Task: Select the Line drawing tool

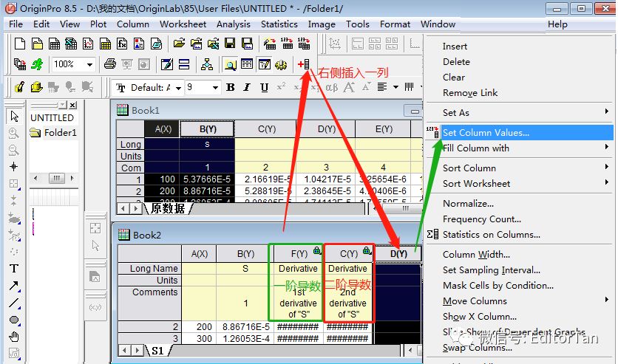Action: click(14, 303)
